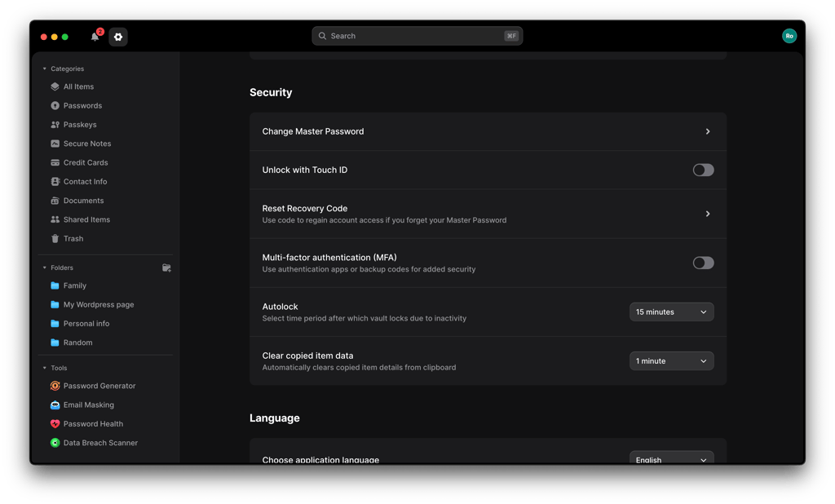Open Change Master Password
The image size is (835, 504).
pos(488,131)
